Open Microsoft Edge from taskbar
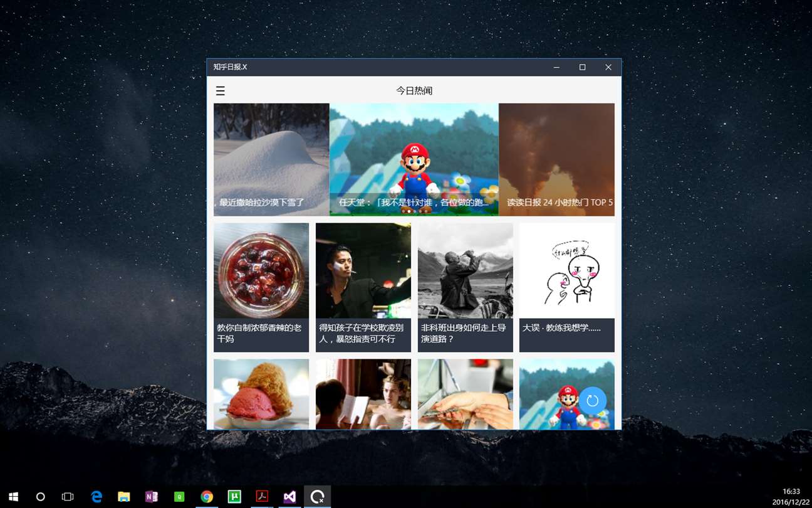 point(96,497)
